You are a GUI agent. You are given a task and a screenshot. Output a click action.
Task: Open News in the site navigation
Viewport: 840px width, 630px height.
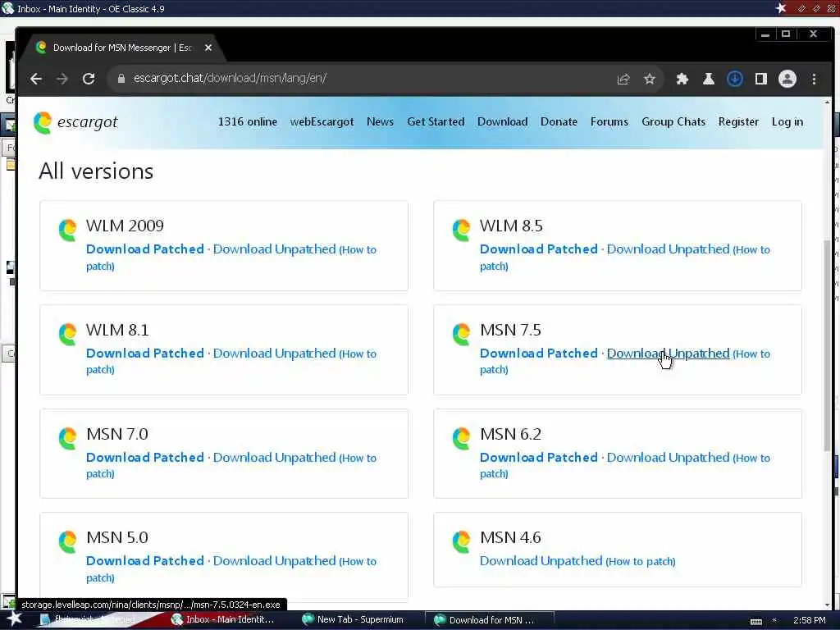381,121
